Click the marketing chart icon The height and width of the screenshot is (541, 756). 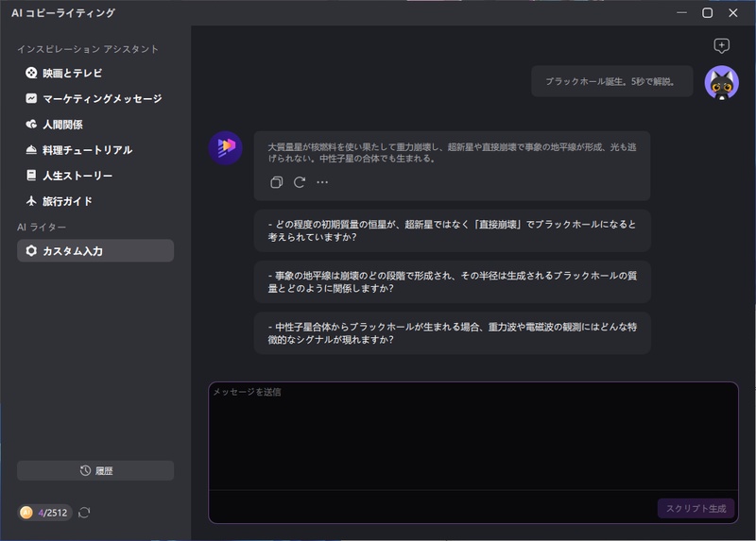pyautogui.click(x=31, y=98)
